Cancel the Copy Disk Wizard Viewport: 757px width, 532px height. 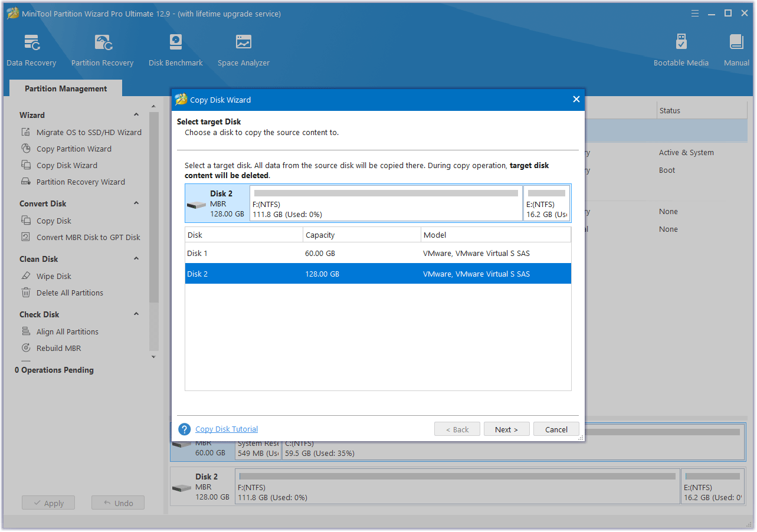pos(556,429)
